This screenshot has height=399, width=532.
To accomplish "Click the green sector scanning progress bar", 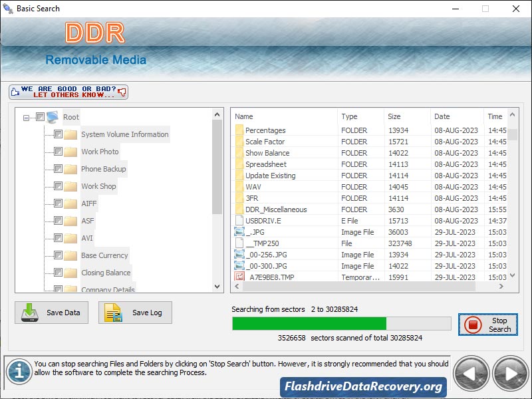I will tap(309, 323).
